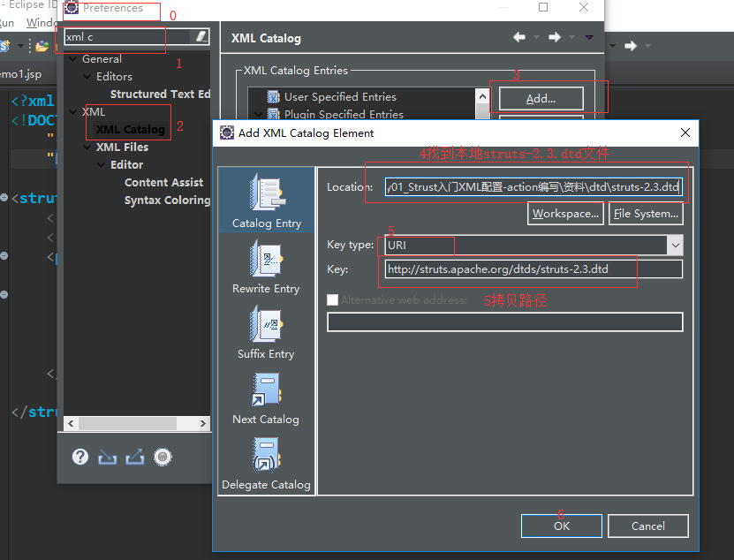Open dropdown next to Eclipse toolbar forward arrow
734x560 pixels.
[647, 46]
